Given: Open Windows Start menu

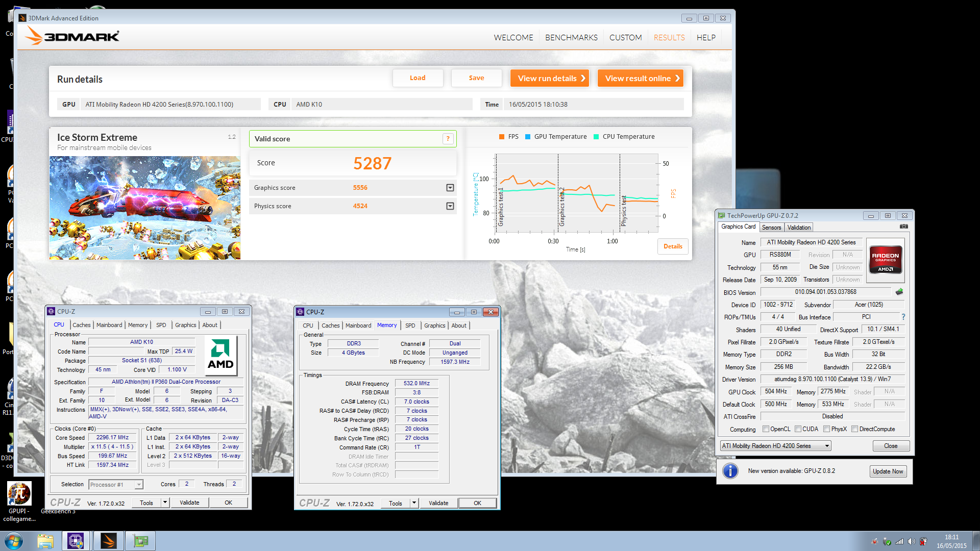Looking at the screenshot, I should [x=14, y=541].
